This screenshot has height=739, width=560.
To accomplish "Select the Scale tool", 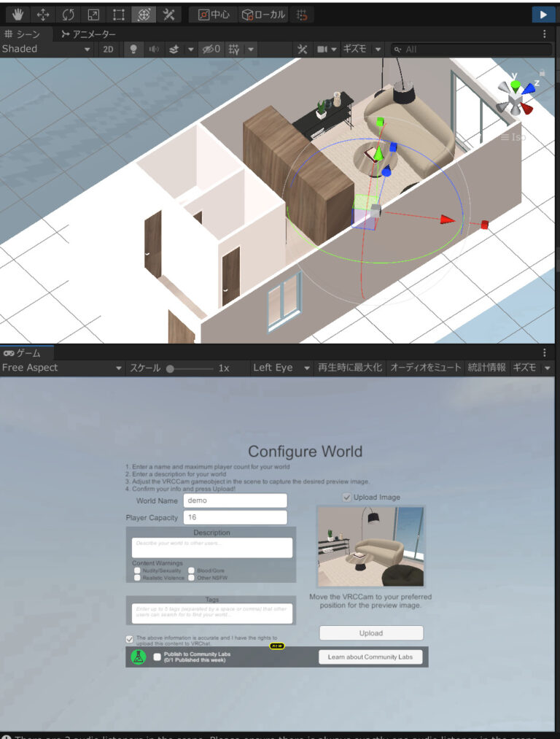I will (93, 14).
